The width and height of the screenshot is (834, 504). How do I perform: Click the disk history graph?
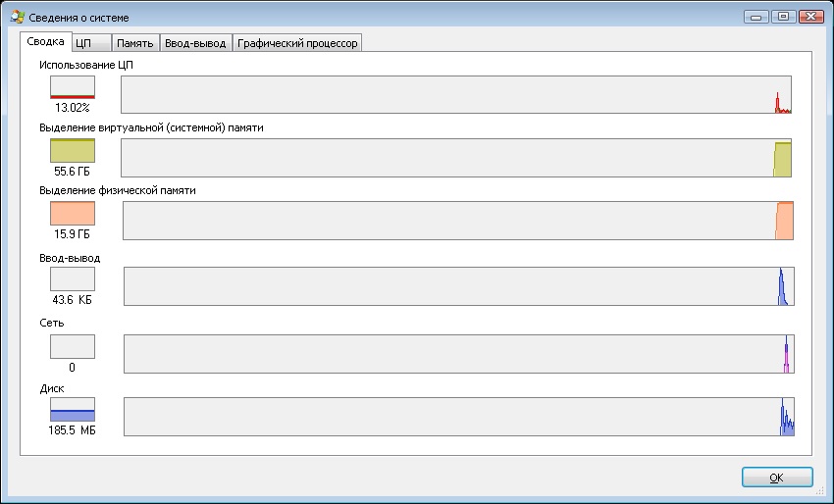click(x=458, y=417)
